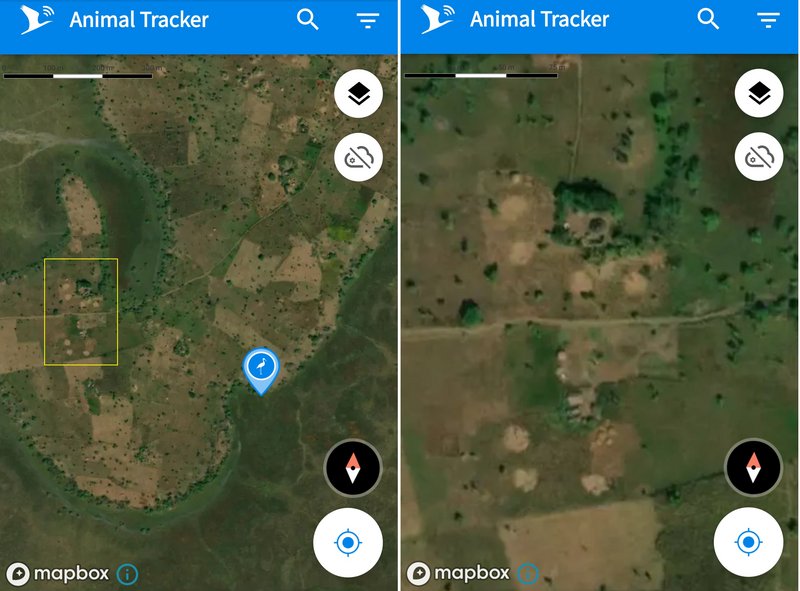Click the mapbox logo on left map
The image size is (800, 591).
coord(58,574)
